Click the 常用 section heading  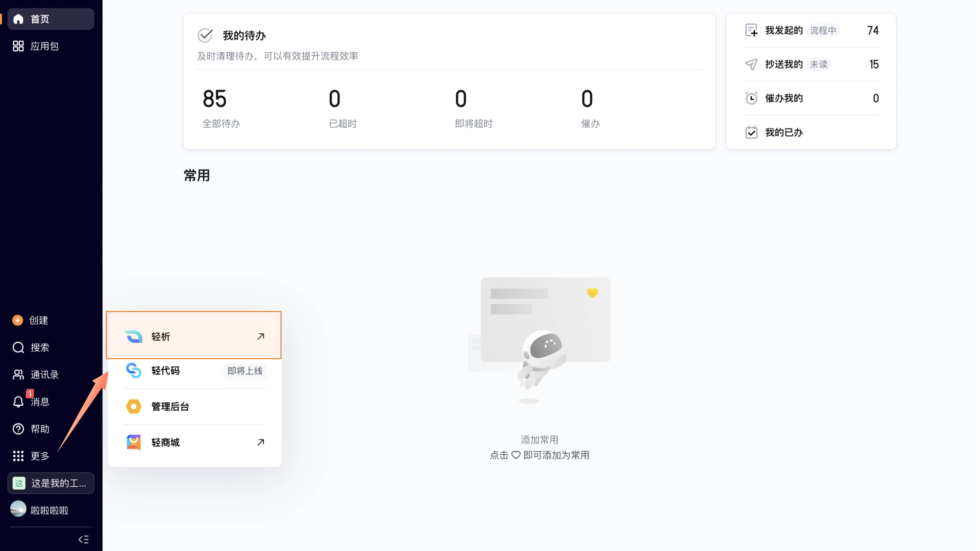point(197,176)
